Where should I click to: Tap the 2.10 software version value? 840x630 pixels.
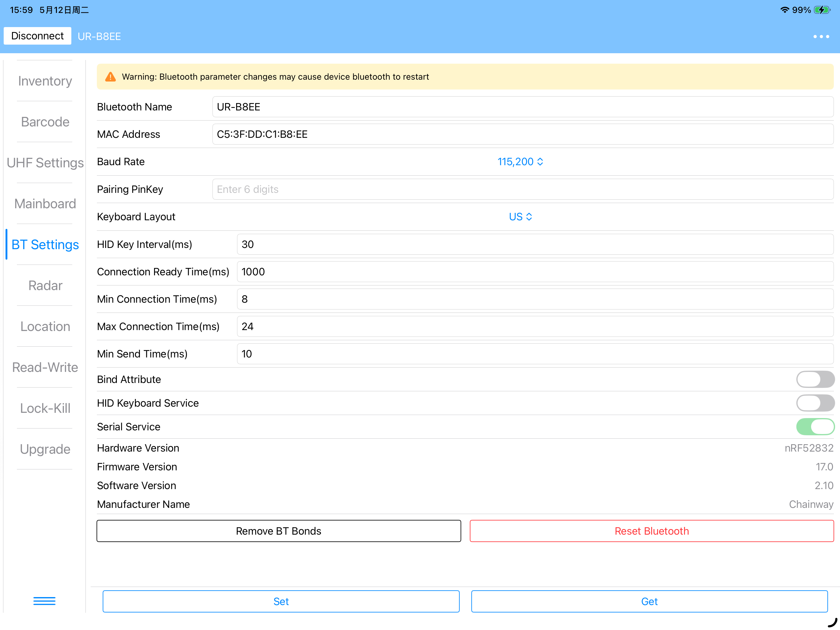pos(824,485)
